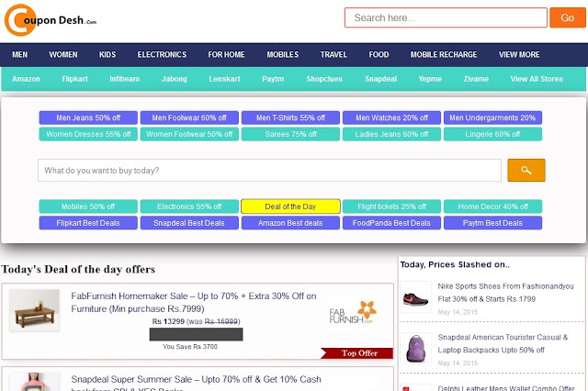Expand the VIEW MORE category menu
This screenshot has height=391, width=588.
(x=519, y=55)
